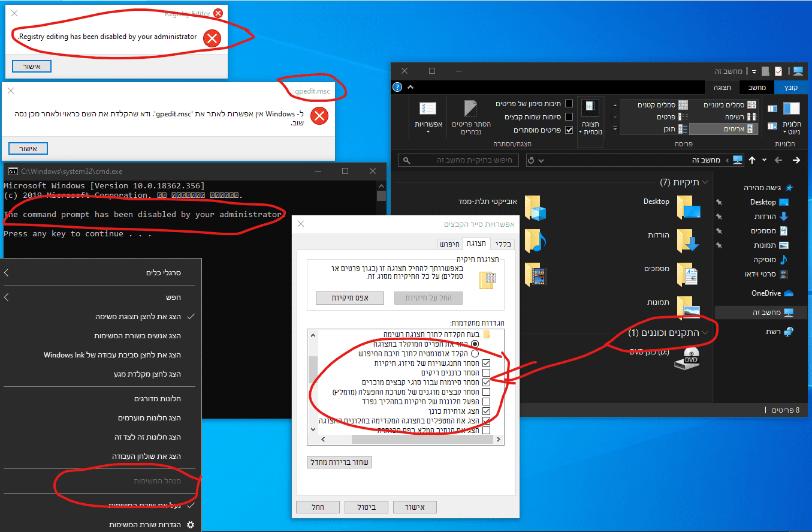Select Tiles (אריחים) layout in the ribbon
The image size is (812, 532).
point(723,129)
